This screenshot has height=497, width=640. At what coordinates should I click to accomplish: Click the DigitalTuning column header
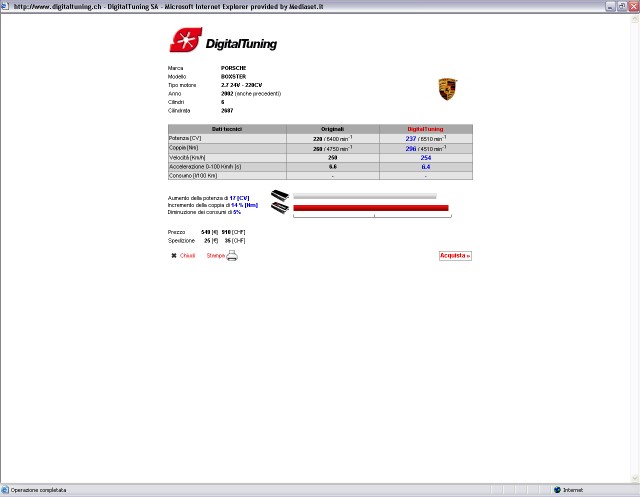pyautogui.click(x=426, y=129)
